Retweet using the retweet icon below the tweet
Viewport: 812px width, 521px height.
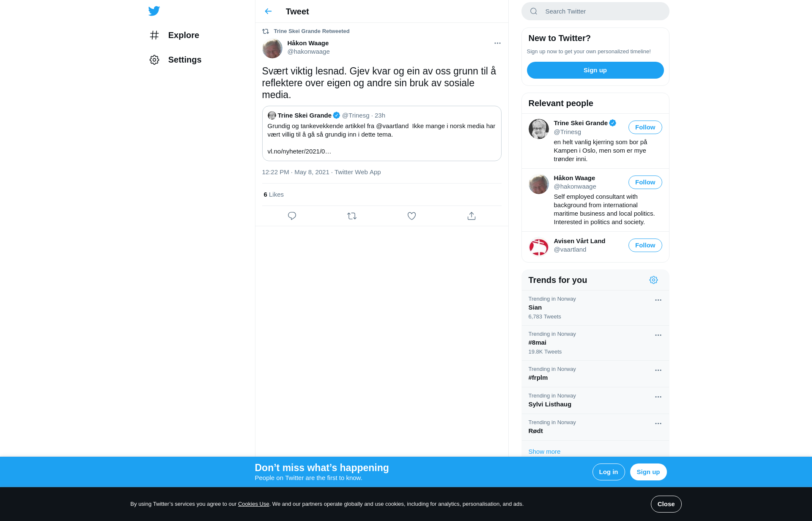(352, 216)
